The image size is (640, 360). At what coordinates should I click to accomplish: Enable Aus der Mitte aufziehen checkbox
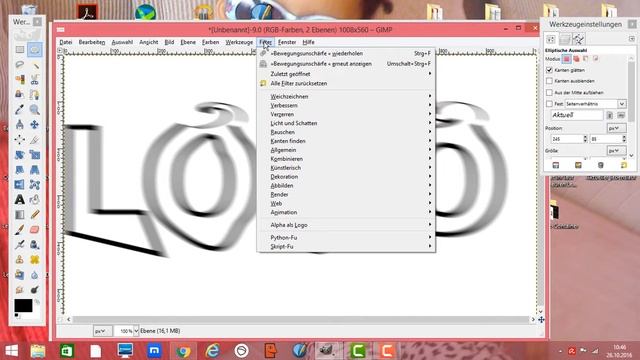click(549, 93)
